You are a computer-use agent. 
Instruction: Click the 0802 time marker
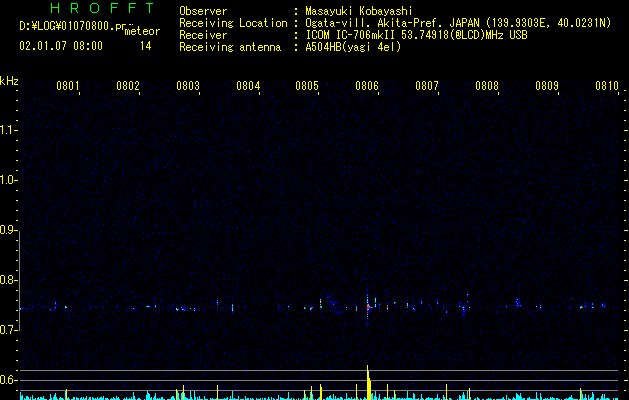pyautogui.click(x=128, y=86)
